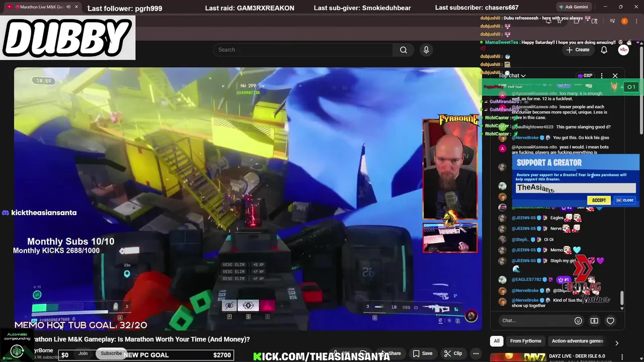Send a heart reaction in chat
644x362 pixels.
[x=610, y=320]
